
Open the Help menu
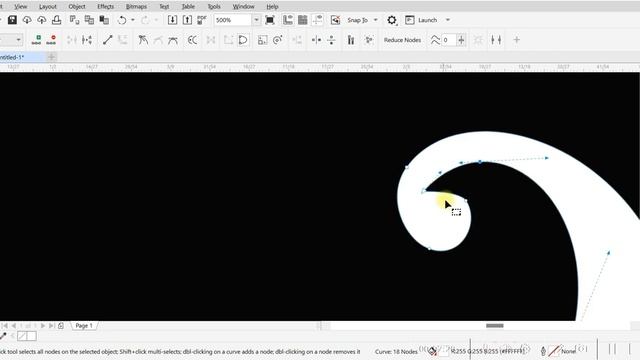272,7
